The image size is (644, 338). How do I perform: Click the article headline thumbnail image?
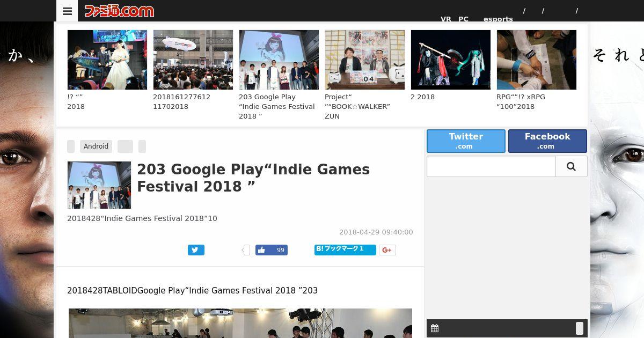point(99,185)
